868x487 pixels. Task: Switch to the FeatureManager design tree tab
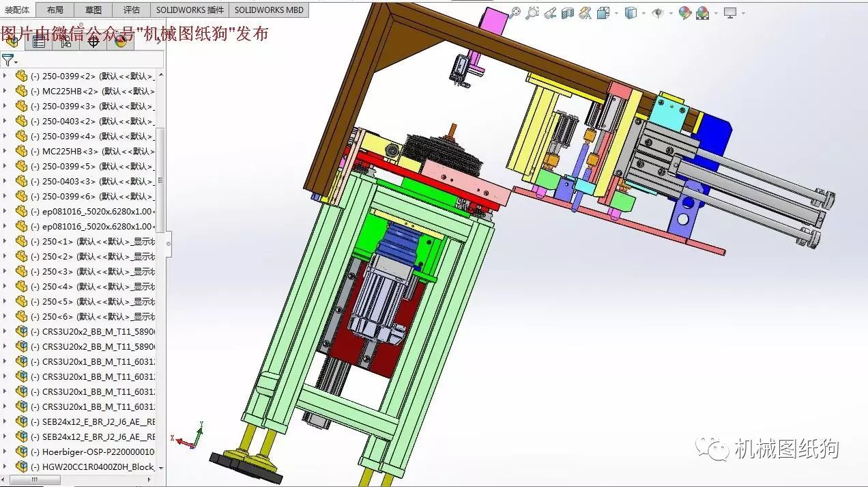12,42
